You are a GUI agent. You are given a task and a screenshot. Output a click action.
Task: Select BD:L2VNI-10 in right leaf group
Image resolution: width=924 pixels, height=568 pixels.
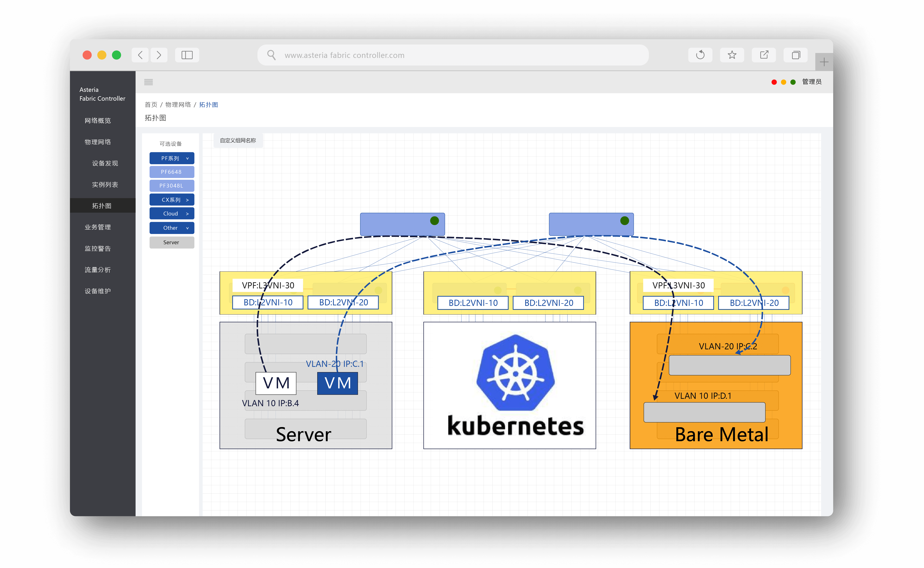(678, 303)
